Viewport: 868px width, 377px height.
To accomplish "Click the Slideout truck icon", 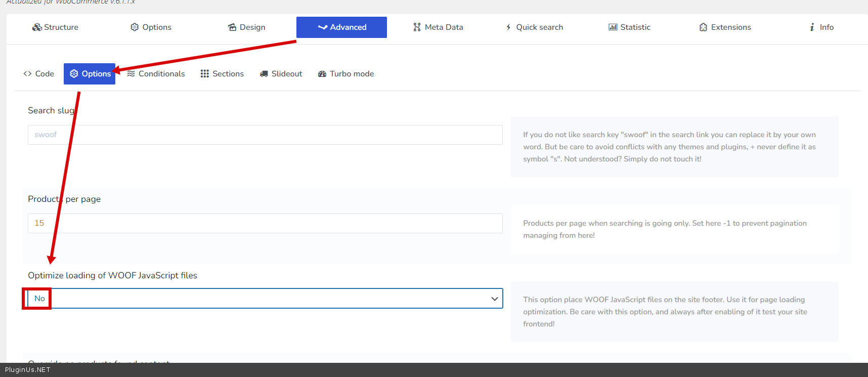I will [x=264, y=74].
